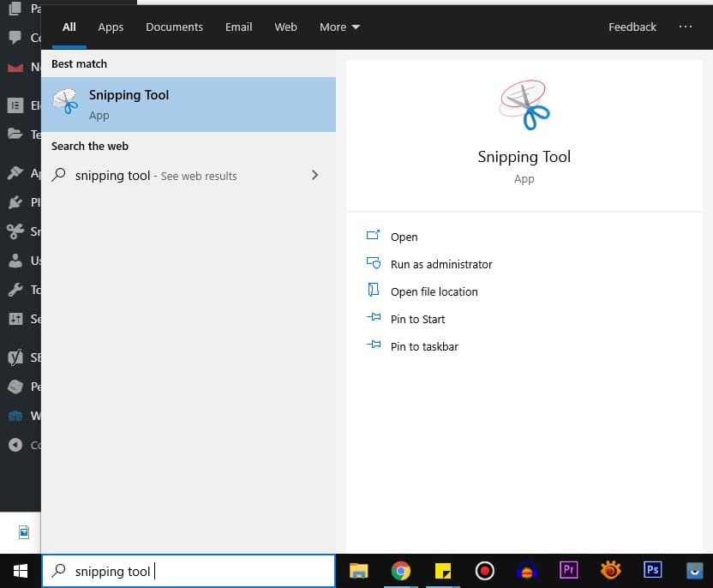Image resolution: width=713 pixels, height=588 pixels.
Task: Click the Pin to Start pin icon
Action: click(374, 317)
